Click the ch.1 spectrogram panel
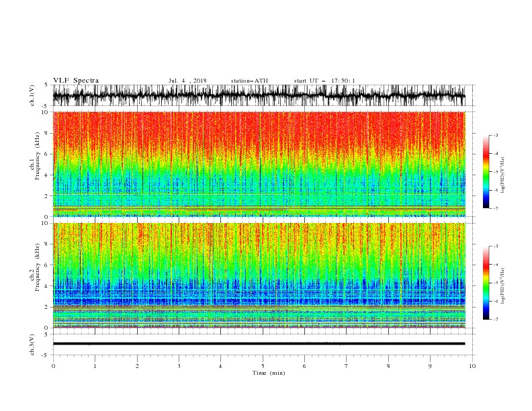The height and width of the screenshot is (411, 532). (x=259, y=164)
